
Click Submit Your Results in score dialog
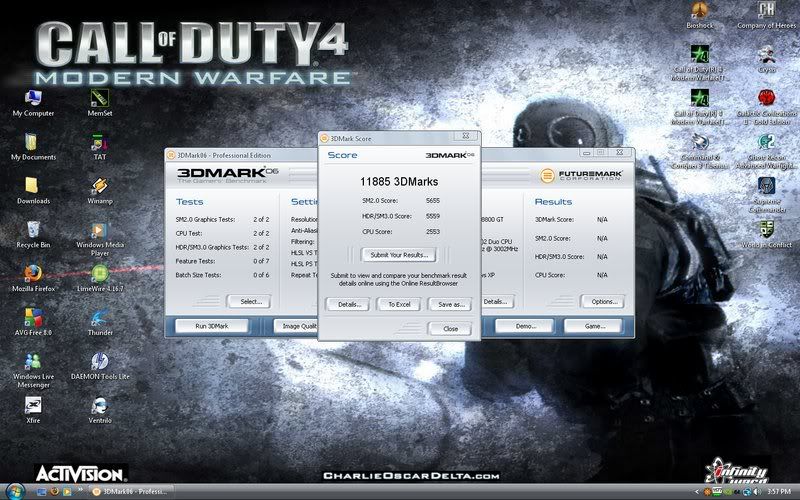[x=398, y=255]
